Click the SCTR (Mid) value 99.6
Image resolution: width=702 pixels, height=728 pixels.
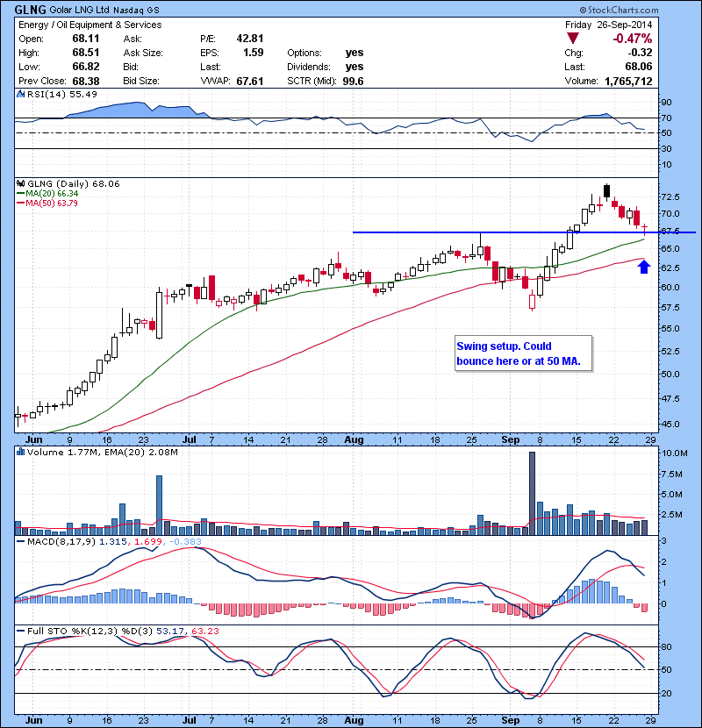(x=353, y=82)
